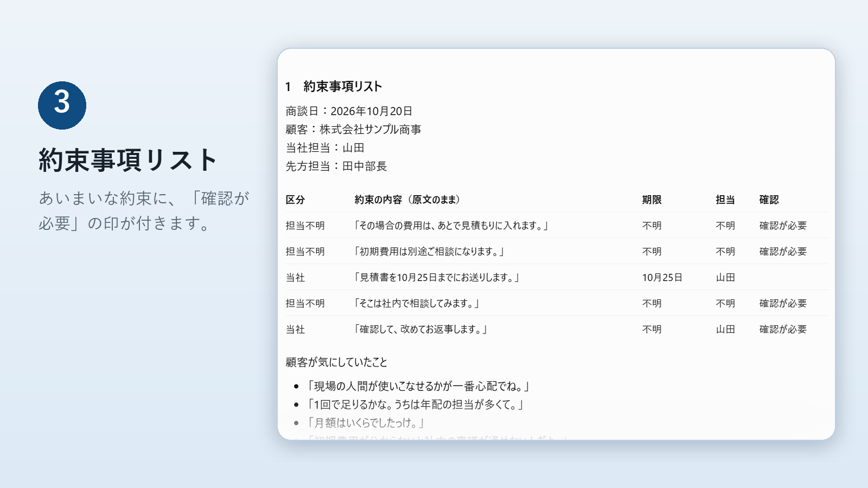
Task: Select the document heading 1 約束事項リスト
Action: pos(334,87)
